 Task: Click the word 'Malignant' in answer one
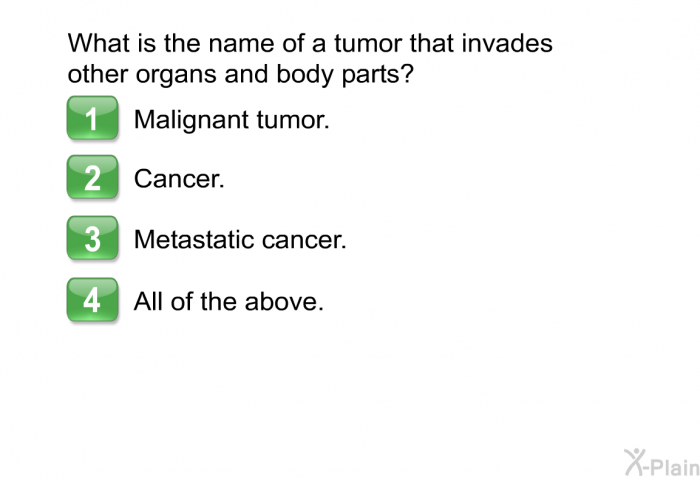(x=192, y=120)
